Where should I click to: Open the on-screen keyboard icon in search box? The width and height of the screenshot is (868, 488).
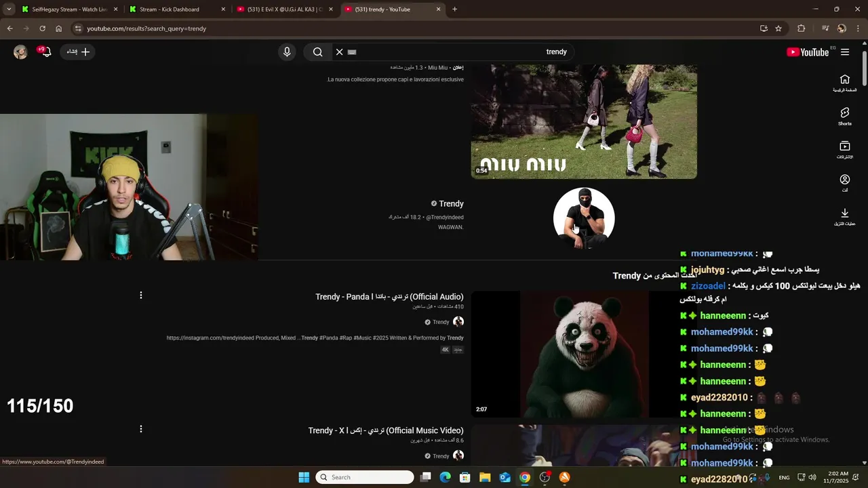[352, 52]
